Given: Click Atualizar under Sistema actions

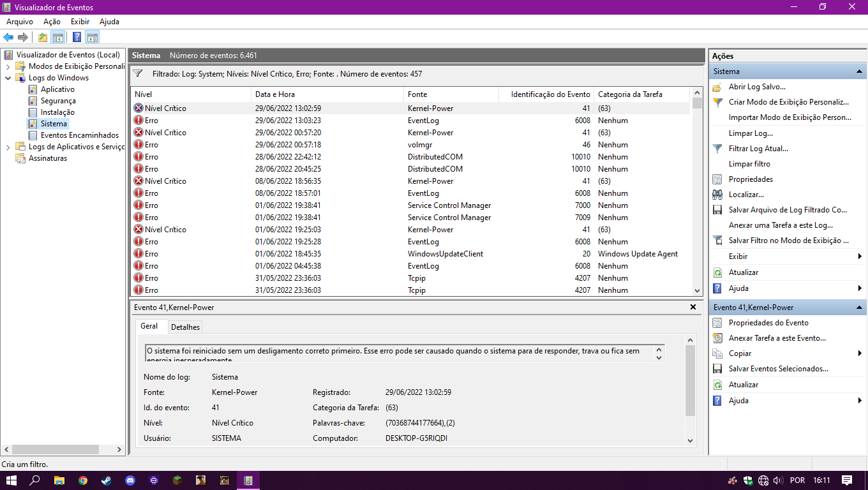Looking at the screenshot, I should point(744,272).
